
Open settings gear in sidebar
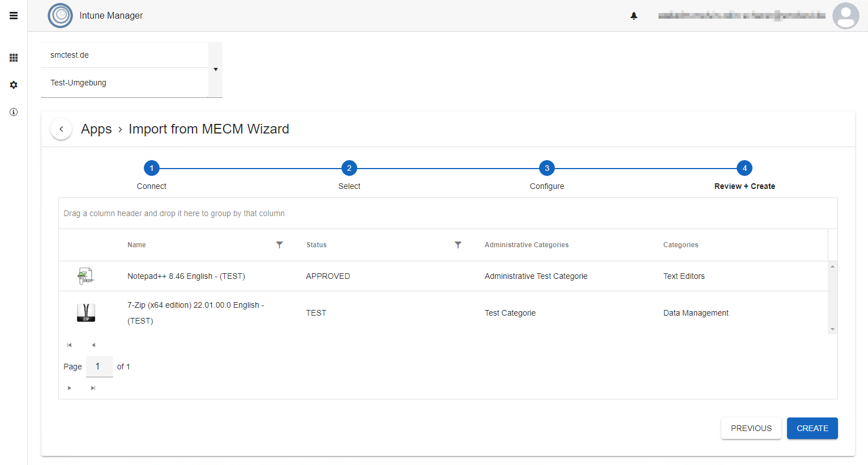click(14, 85)
